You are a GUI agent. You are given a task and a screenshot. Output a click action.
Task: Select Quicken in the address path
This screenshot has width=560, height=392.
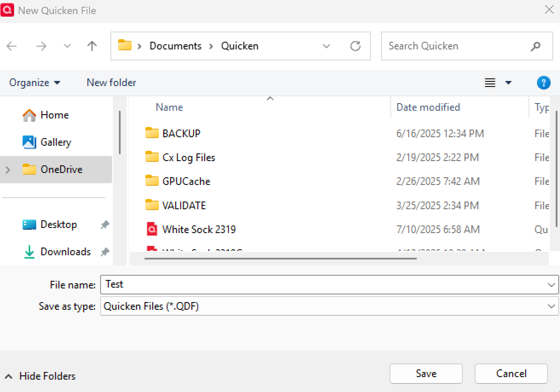point(240,46)
